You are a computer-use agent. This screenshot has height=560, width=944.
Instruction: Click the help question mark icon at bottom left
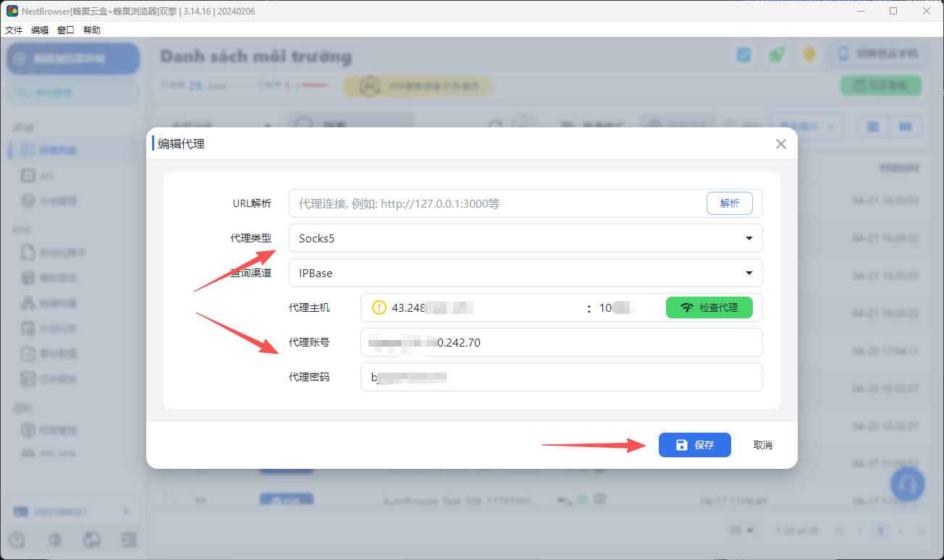point(17,540)
